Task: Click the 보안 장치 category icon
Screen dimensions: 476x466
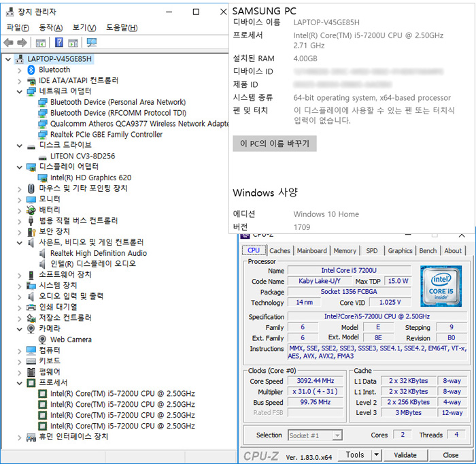Action: coord(31,232)
